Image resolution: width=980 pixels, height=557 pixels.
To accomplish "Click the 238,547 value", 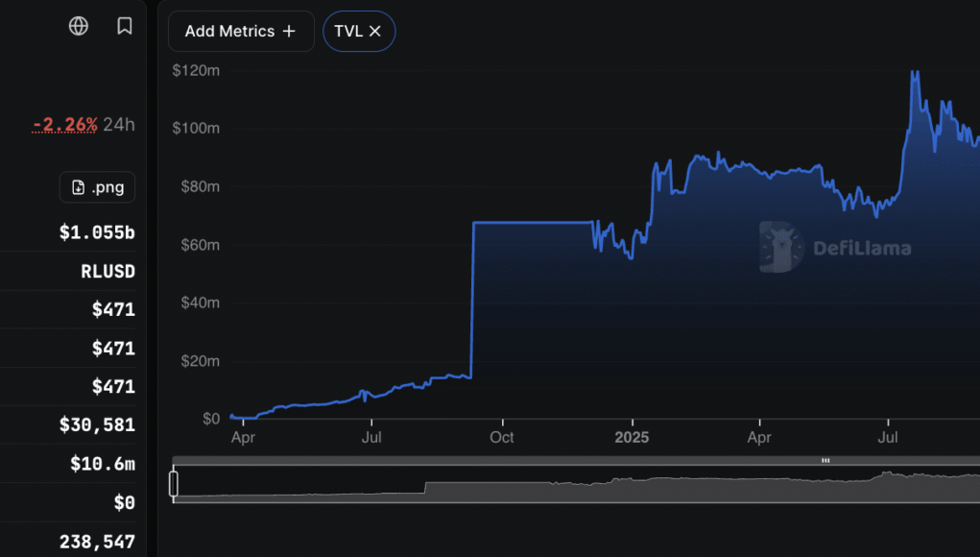I will pyautogui.click(x=97, y=542).
